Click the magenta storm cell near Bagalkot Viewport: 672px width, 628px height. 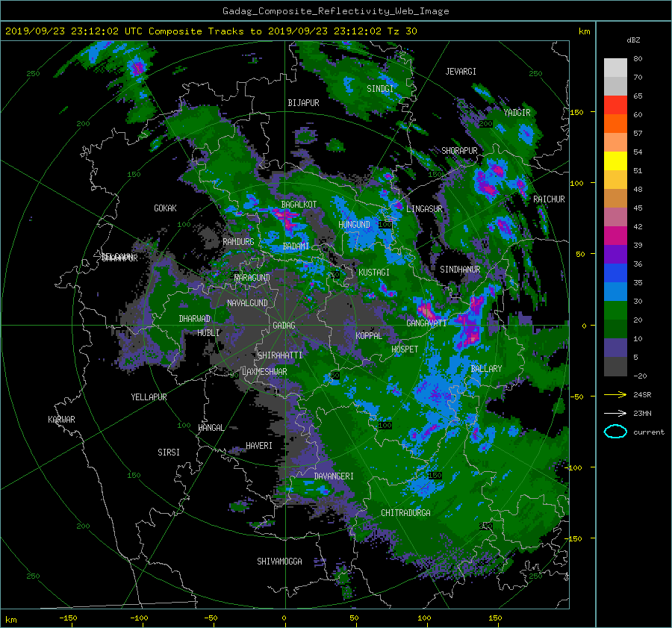[286, 219]
